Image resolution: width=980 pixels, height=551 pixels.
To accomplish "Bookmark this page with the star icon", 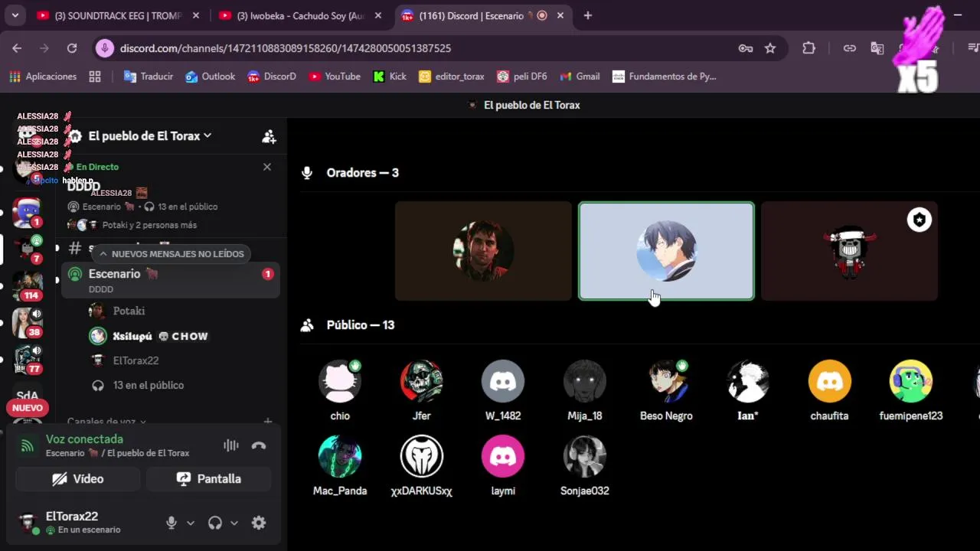I will click(x=770, y=48).
